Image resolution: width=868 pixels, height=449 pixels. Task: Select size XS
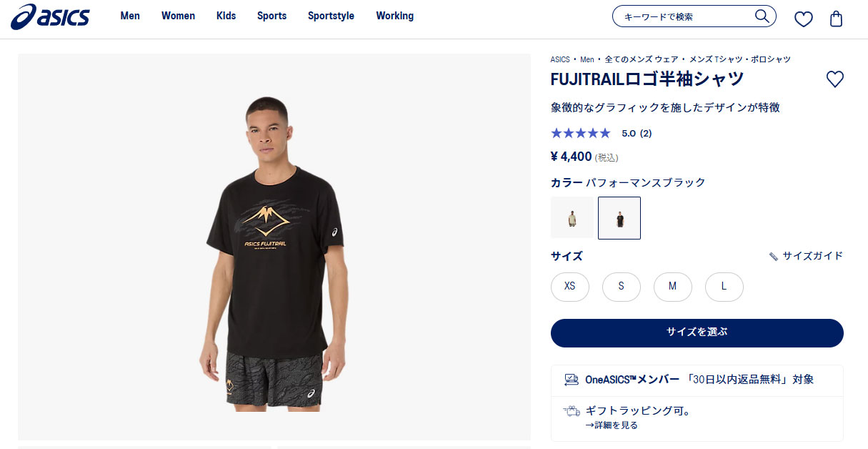[x=570, y=286]
